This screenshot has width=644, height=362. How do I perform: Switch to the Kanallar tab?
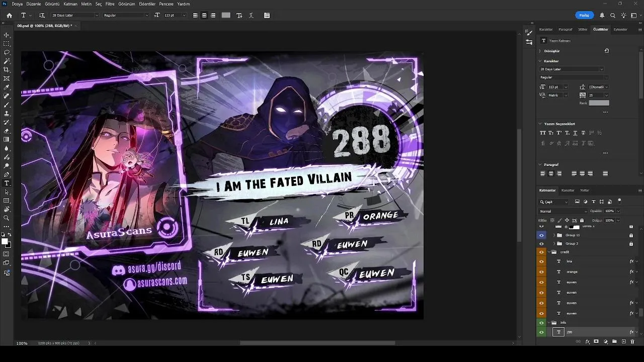[x=568, y=191]
